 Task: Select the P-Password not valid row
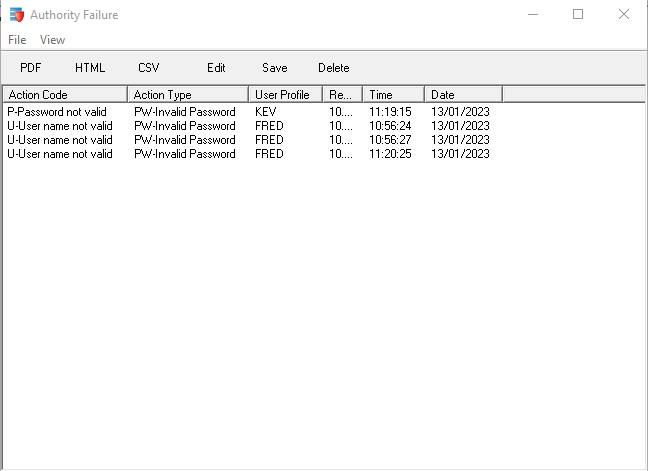coord(59,112)
